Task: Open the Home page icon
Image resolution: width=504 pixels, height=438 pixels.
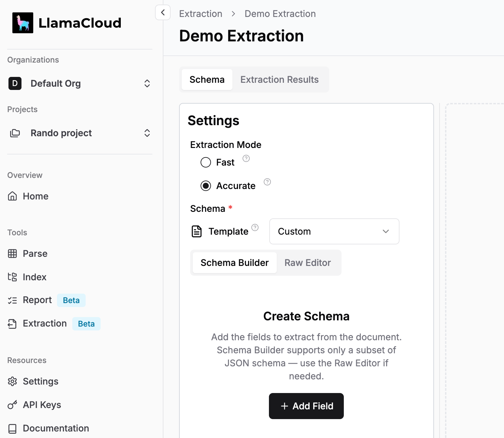Action: click(12, 196)
